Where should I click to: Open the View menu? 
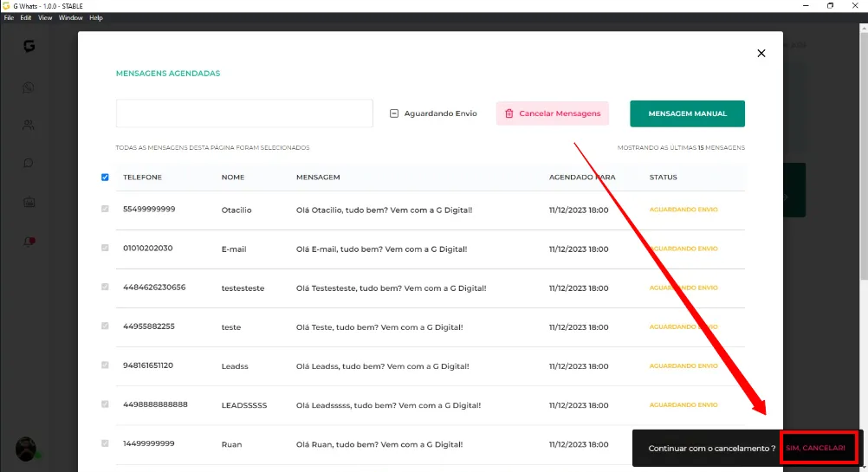click(45, 17)
